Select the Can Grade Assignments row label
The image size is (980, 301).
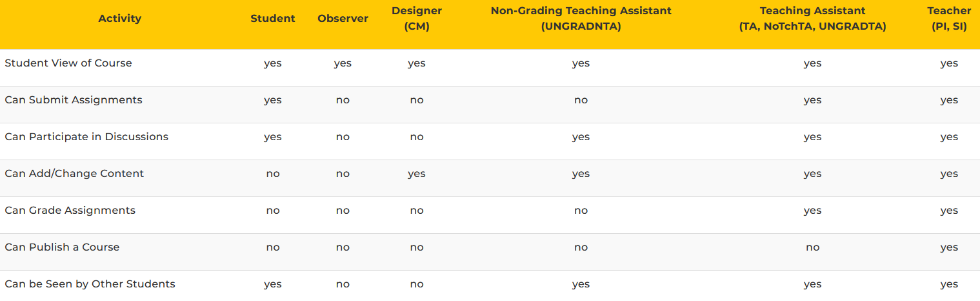pyautogui.click(x=70, y=211)
